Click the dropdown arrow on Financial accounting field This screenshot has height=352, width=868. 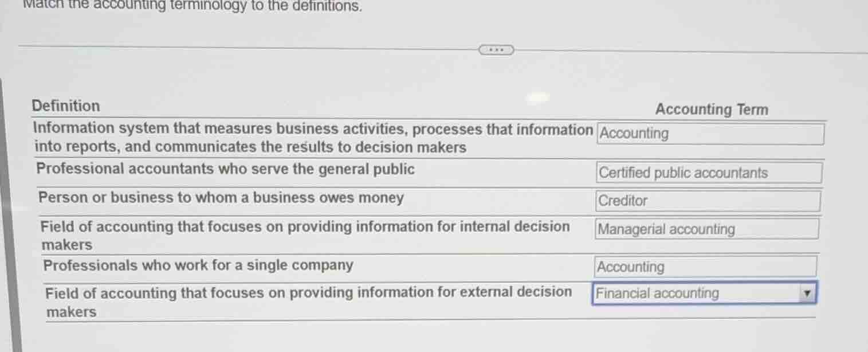point(807,293)
